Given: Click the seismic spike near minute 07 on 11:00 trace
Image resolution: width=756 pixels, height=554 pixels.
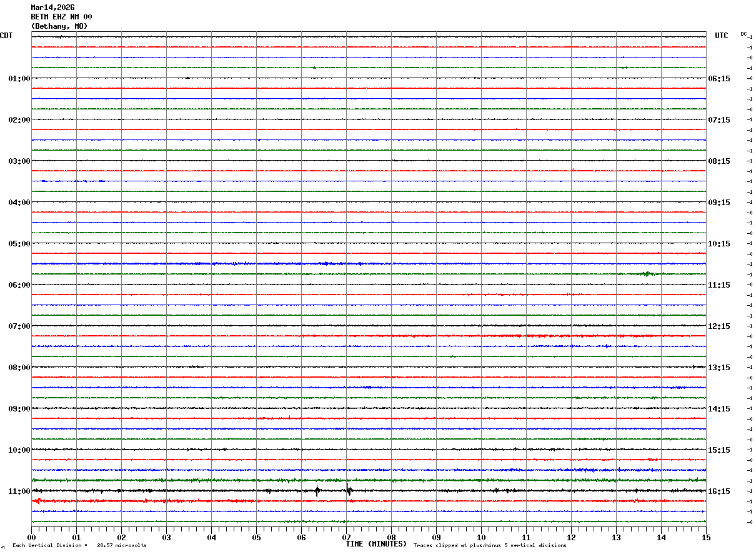Looking at the screenshot, I should [x=349, y=490].
